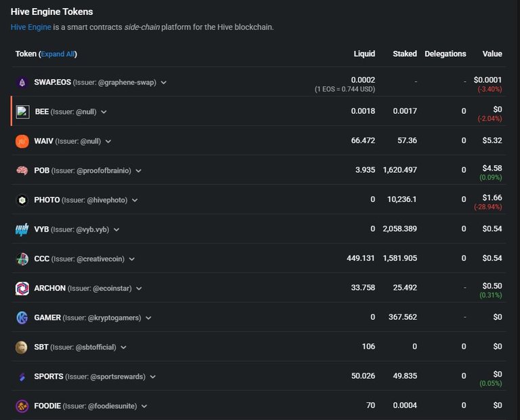520x420 pixels.
Task: Click the GAMER kryptogamers icon
Action: 22,318
